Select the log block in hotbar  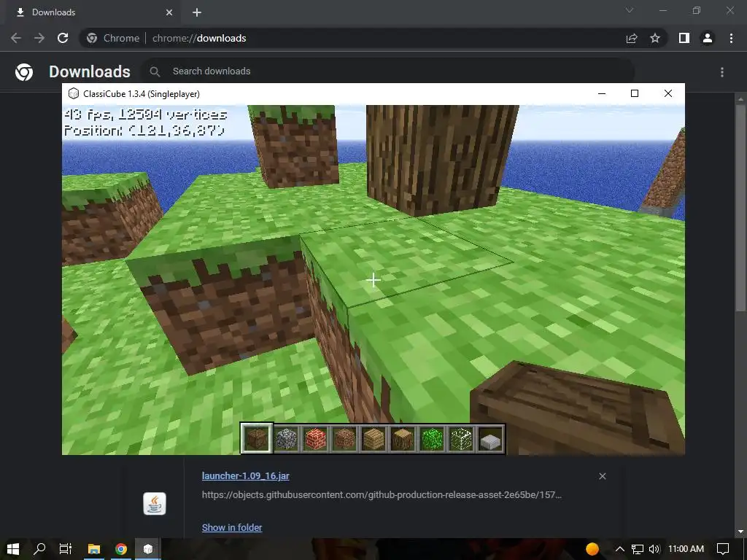pyautogui.click(x=403, y=438)
